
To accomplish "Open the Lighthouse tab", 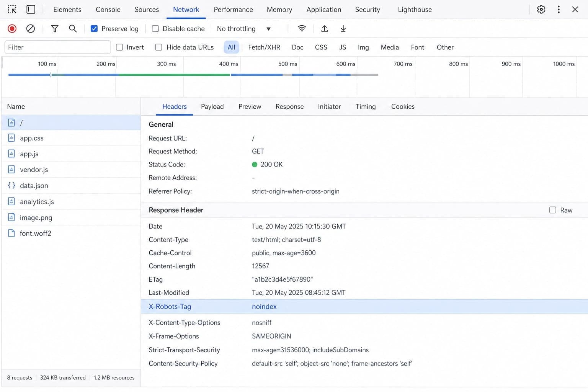I will point(415,10).
